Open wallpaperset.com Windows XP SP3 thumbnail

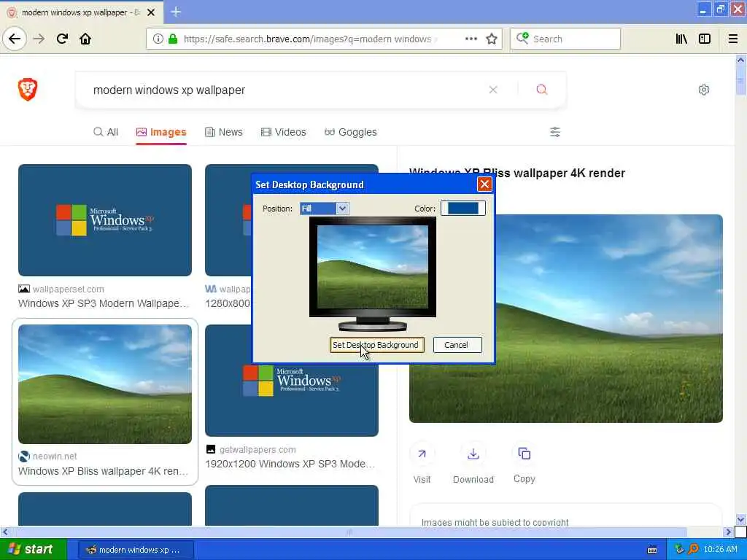105,220
